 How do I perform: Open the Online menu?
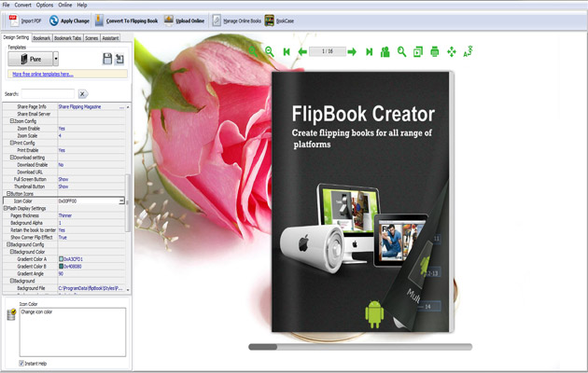pyautogui.click(x=65, y=5)
